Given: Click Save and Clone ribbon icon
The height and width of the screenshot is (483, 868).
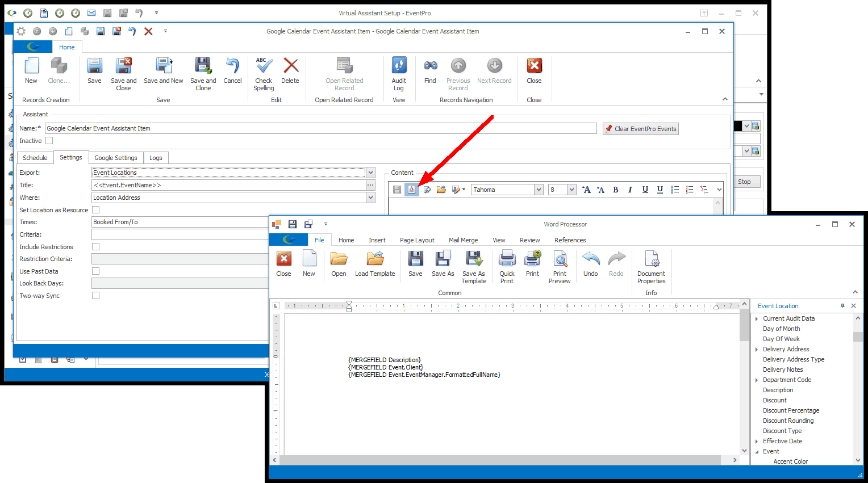Looking at the screenshot, I should click(203, 74).
